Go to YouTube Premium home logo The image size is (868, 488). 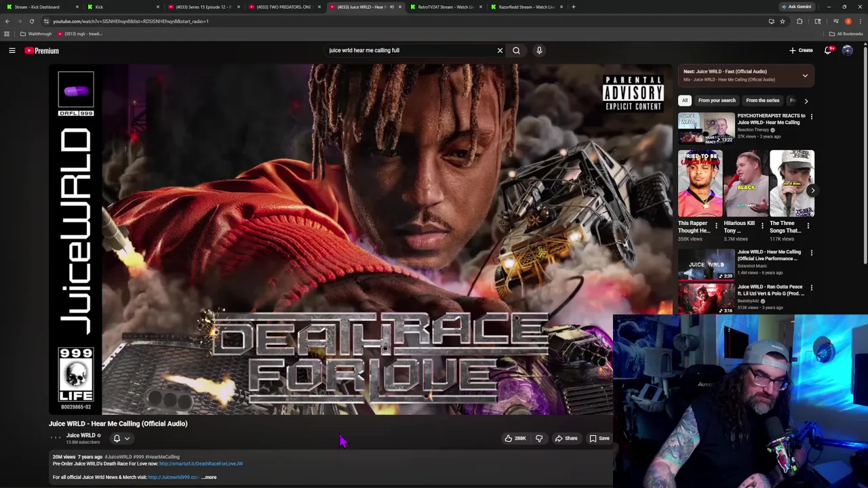41,50
